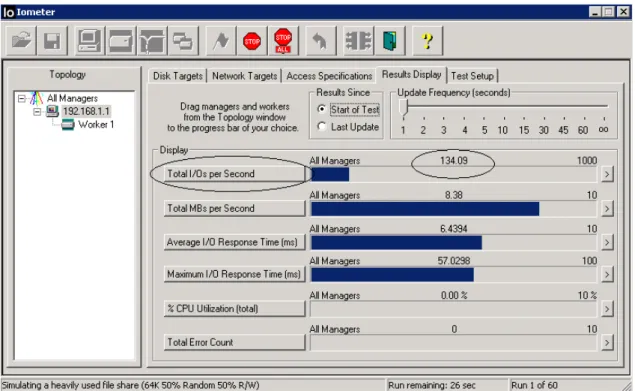Image resolution: width=635 pixels, height=391 pixels.
Task: Click the Total Error Count button
Action: pos(234,342)
